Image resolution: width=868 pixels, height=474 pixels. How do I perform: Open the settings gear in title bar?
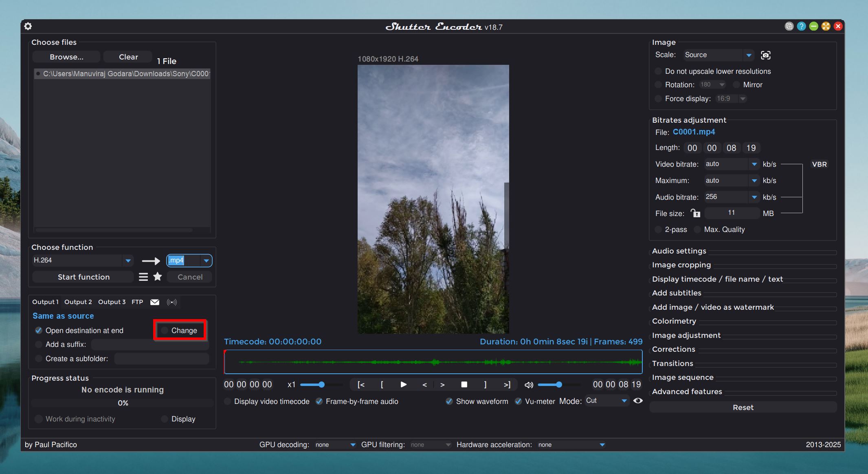(28, 26)
